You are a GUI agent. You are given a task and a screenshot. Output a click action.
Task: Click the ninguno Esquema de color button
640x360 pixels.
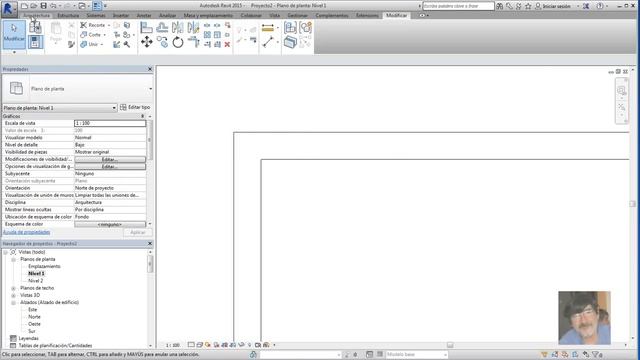[110, 224]
